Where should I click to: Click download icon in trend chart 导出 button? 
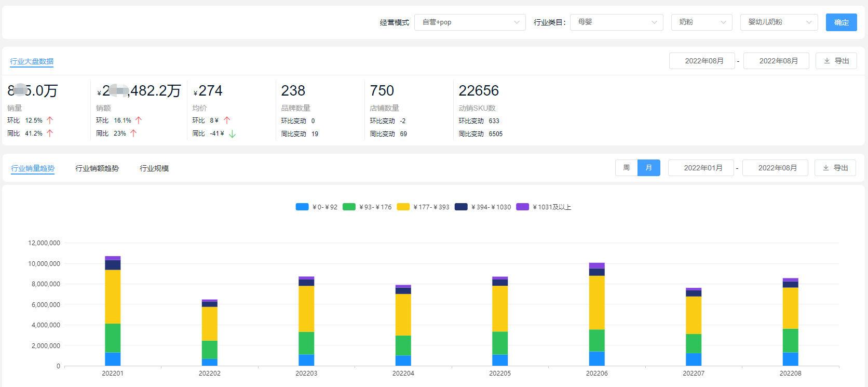(826, 168)
